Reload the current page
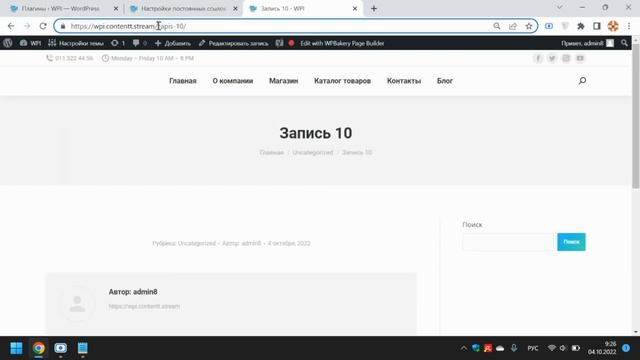640x360 pixels. [x=43, y=26]
